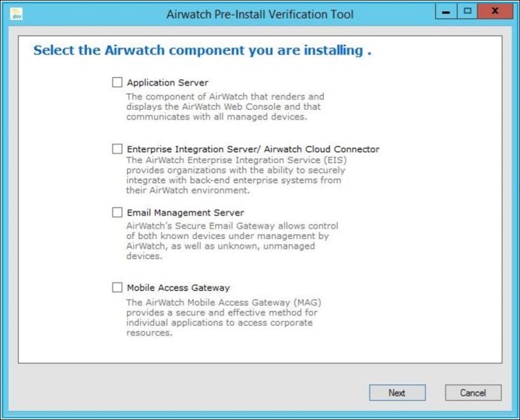Click the Enterprise Integration Service (EIS) description
The height and width of the screenshot is (420, 520).
[236, 175]
